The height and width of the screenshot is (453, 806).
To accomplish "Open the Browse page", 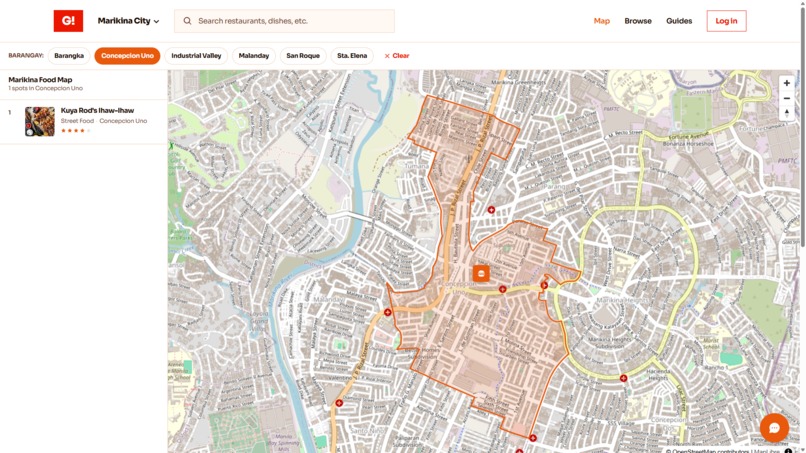I will (638, 21).
